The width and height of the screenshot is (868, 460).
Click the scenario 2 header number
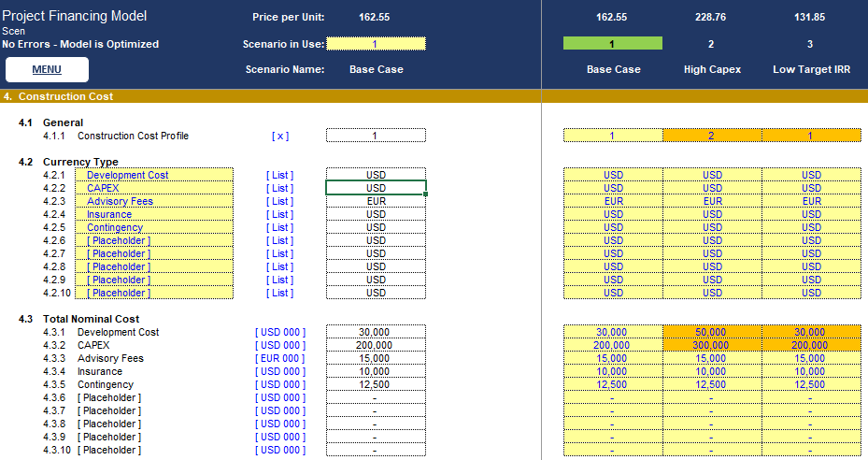coord(711,44)
